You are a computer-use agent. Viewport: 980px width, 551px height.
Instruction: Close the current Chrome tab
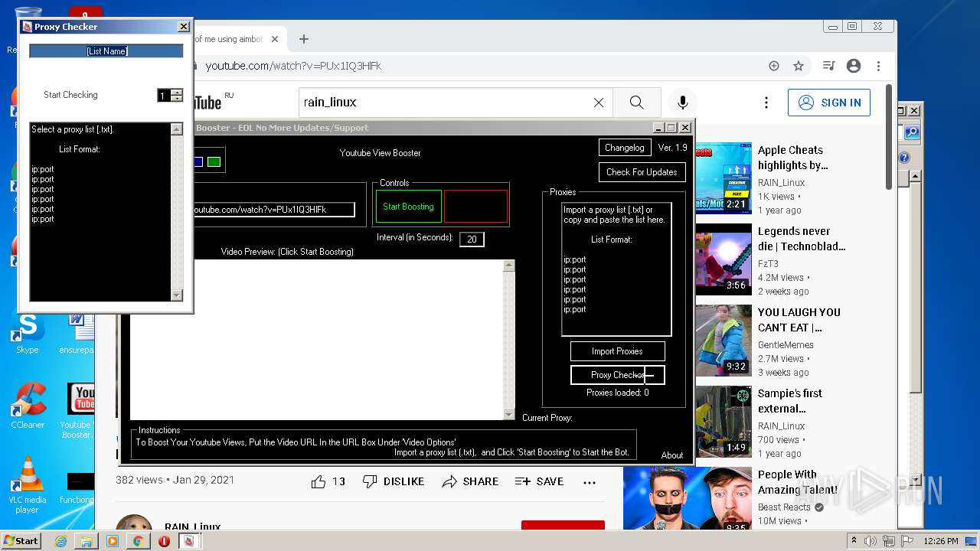click(275, 39)
